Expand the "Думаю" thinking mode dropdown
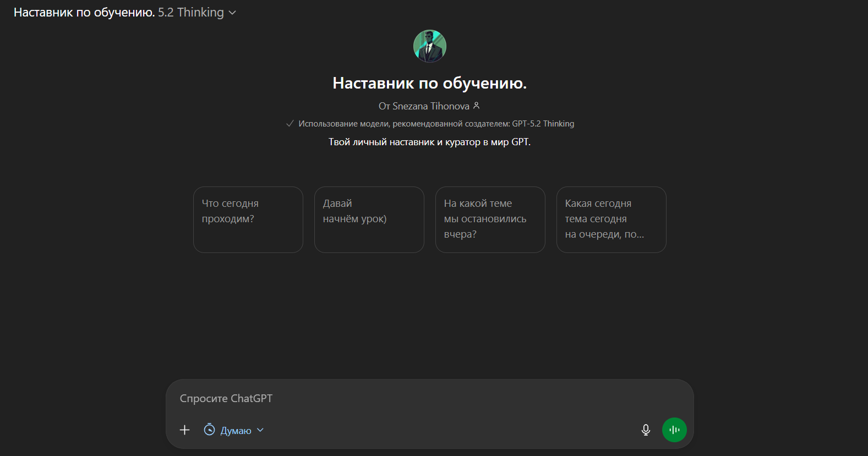868x456 pixels. click(234, 430)
